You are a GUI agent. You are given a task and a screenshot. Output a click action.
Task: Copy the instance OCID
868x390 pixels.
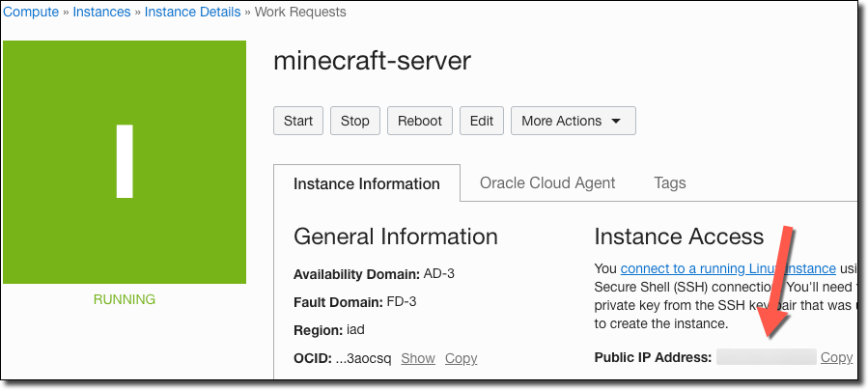tap(462, 358)
